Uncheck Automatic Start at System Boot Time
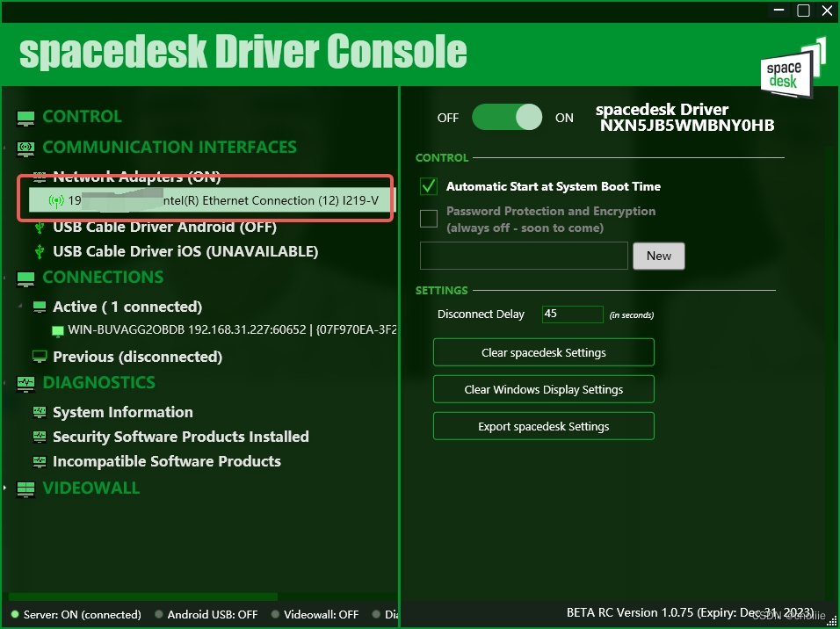The width and height of the screenshot is (840, 629). (x=429, y=186)
